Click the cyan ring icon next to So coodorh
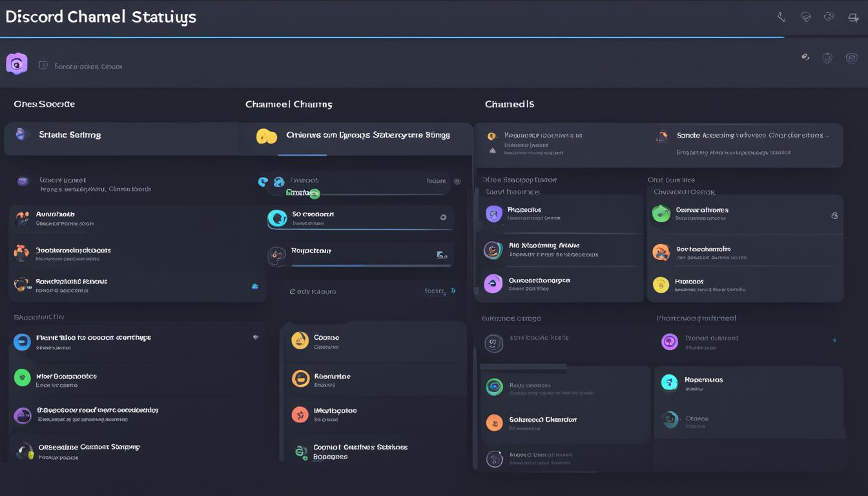This screenshot has width=868, height=496. pyautogui.click(x=277, y=219)
